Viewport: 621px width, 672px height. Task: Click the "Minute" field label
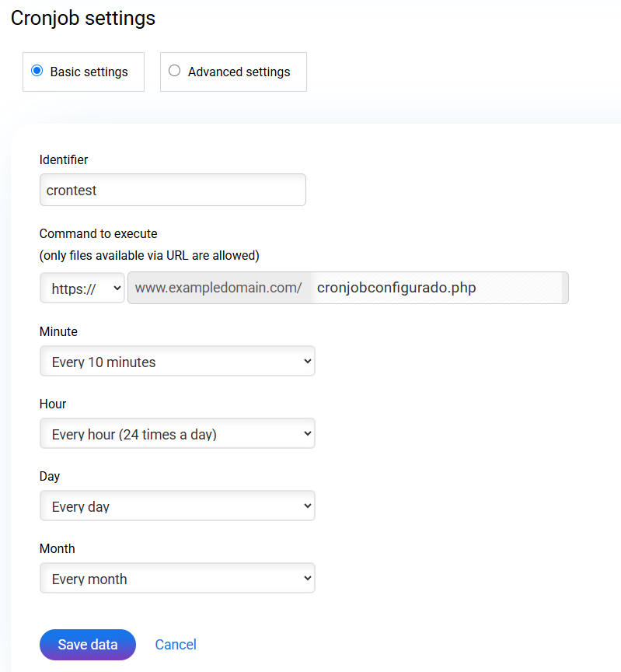pyautogui.click(x=58, y=331)
